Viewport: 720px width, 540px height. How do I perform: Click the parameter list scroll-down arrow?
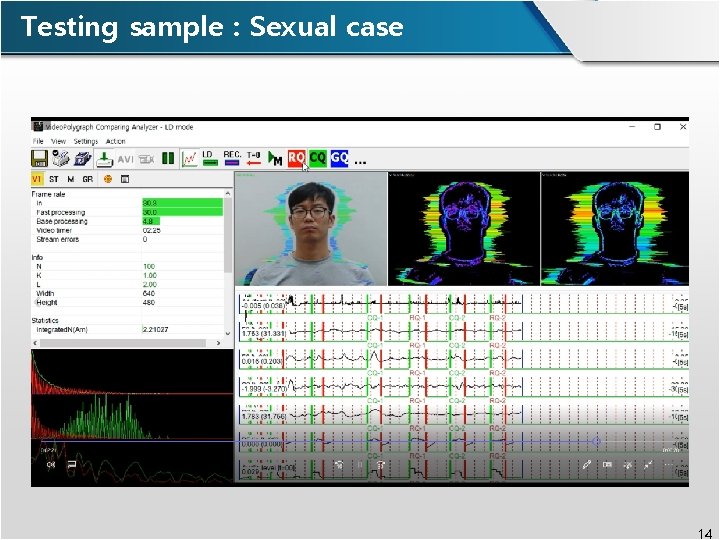(228, 334)
